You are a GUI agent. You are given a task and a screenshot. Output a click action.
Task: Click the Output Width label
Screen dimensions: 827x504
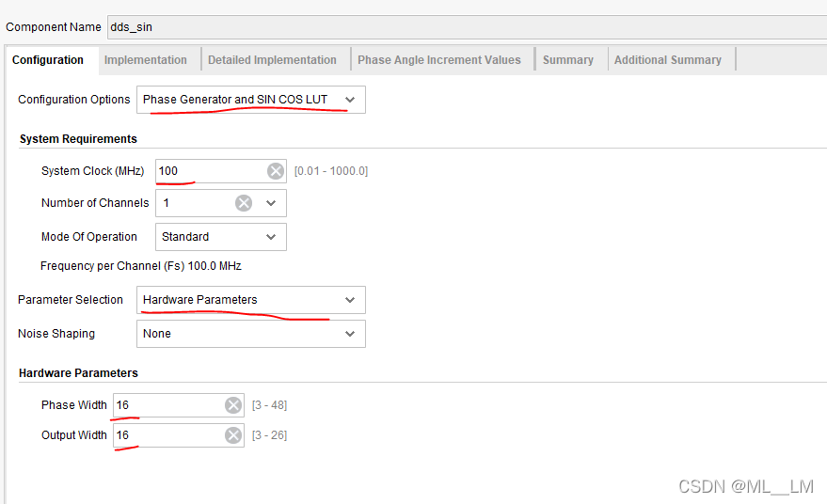point(73,435)
